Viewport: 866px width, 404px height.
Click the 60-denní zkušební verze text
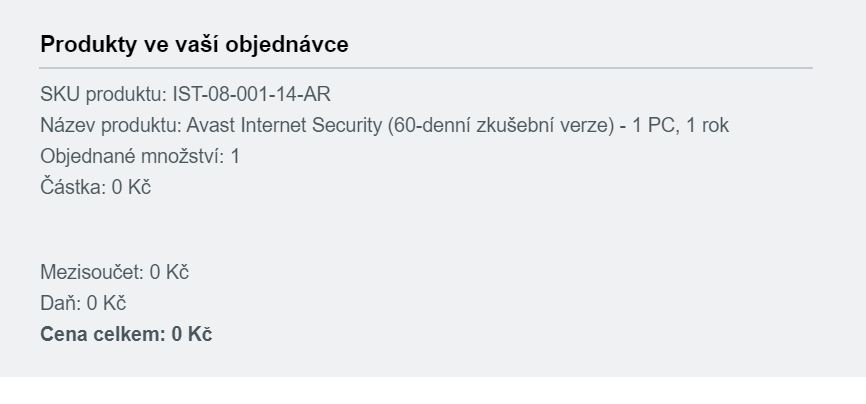tap(500, 125)
